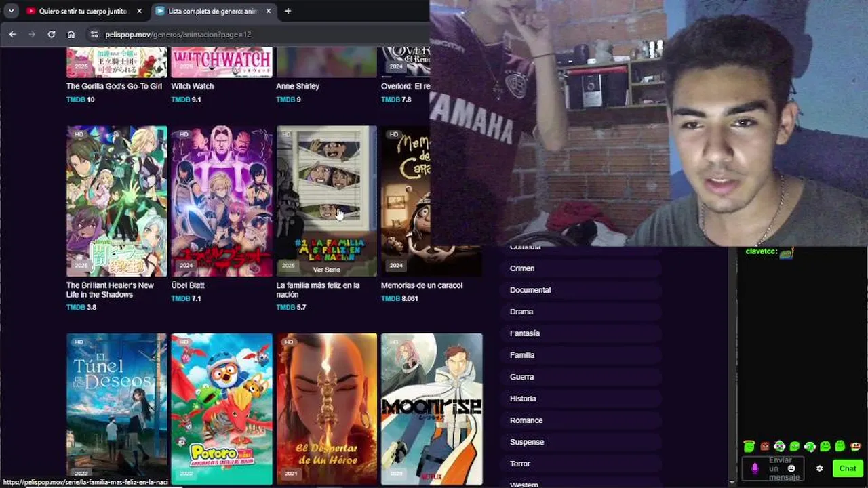
Task: Click the Ver Serie label on poster
Action: click(x=326, y=270)
